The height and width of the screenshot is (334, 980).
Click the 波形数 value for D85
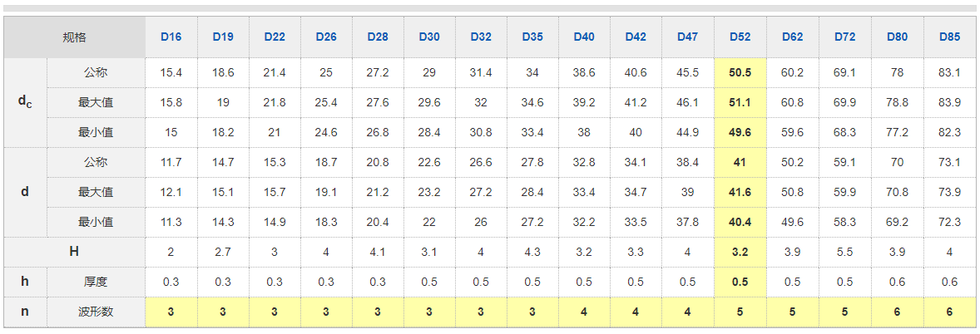click(x=949, y=312)
